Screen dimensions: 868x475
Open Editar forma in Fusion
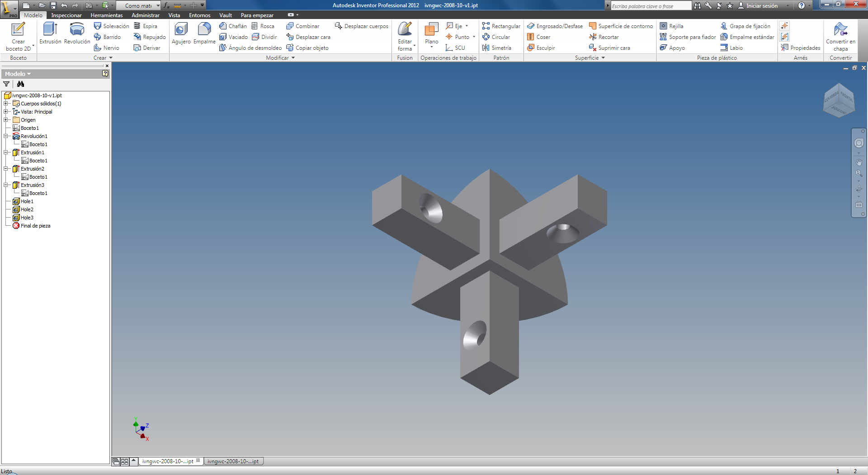[x=405, y=36]
